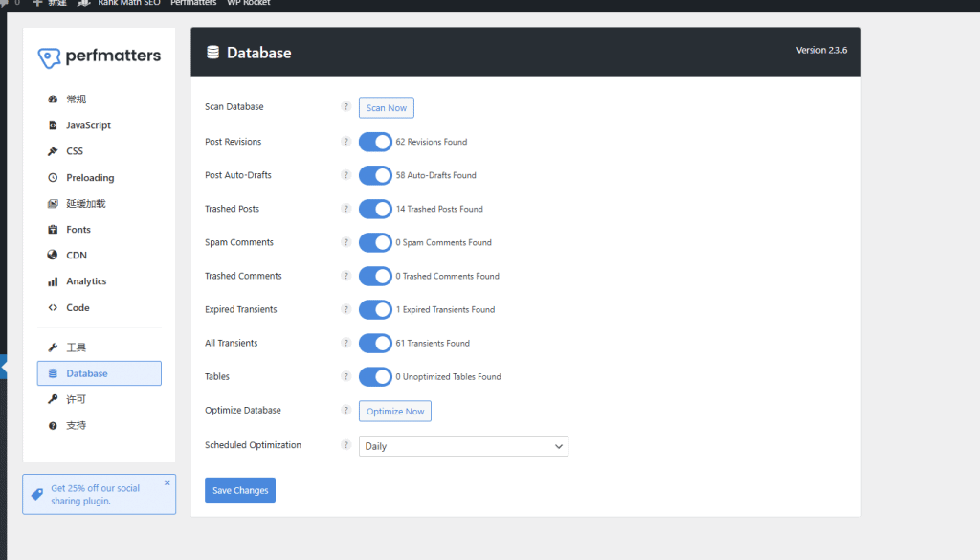The height and width of the screenshot is (560, 980).
Task: Click help tooltip for Trashed Posts
Action: (346, 209)
